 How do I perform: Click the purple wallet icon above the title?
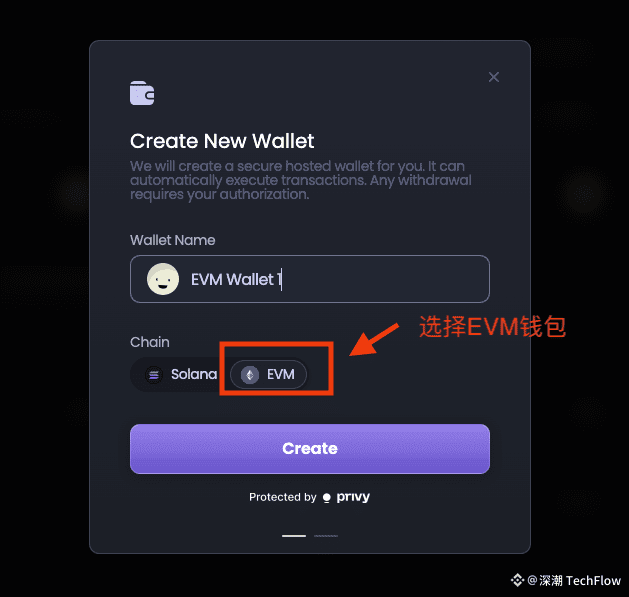click(x=142, y=93)
